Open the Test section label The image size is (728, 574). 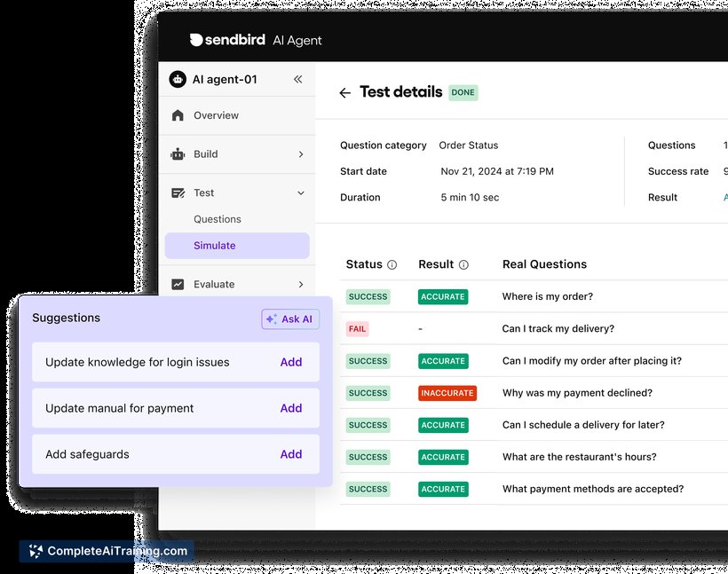click(204, 193)
